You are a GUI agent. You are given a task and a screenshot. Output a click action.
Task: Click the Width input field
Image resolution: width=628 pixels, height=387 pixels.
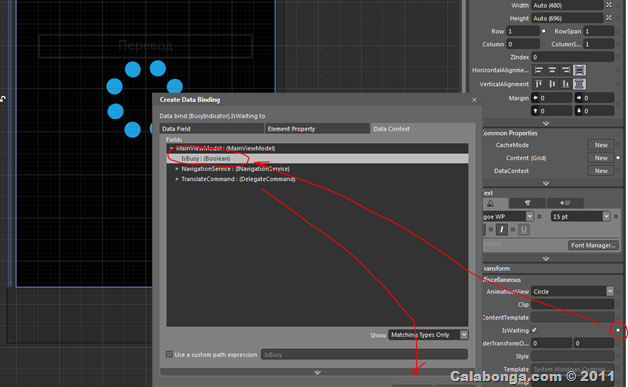[x=567, y=5]
